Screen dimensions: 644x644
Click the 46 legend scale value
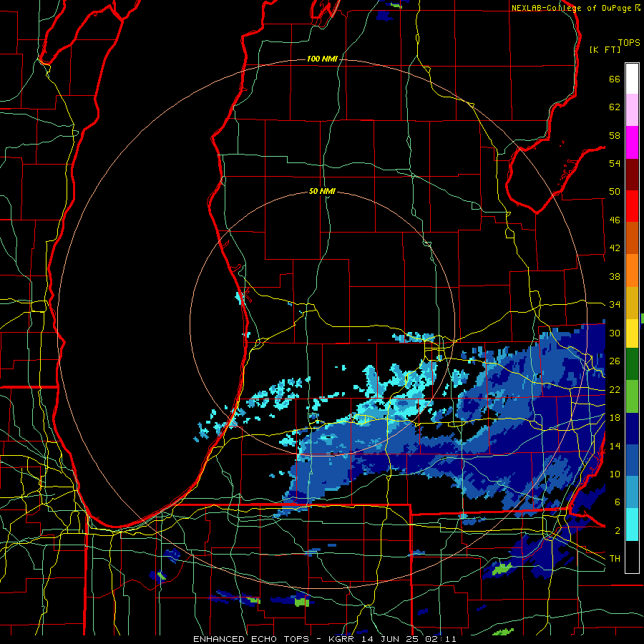tap(615, 220)
